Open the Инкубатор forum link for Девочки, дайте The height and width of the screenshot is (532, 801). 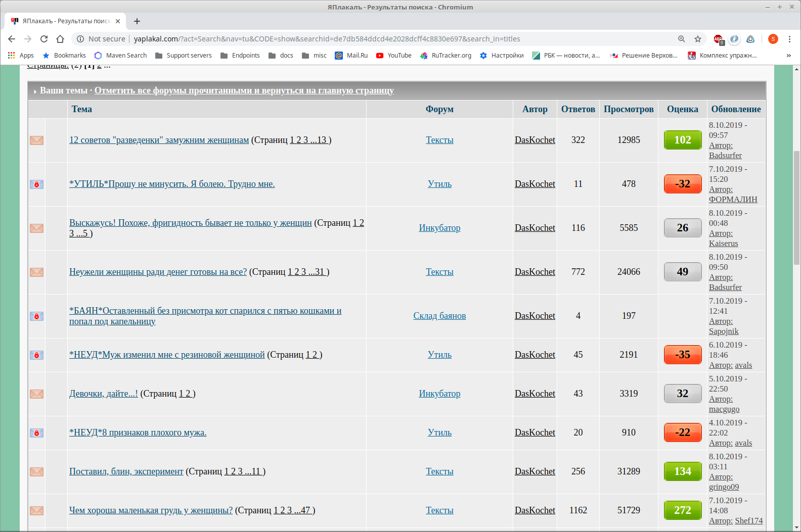tap(439, 394)
